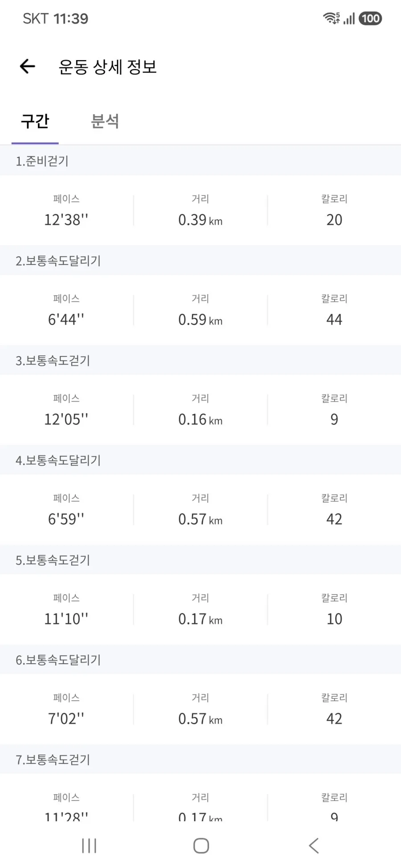Select section header 2.보통속도달리기
This screenshot has width=401, height=868.
click(x=200, y=260)
